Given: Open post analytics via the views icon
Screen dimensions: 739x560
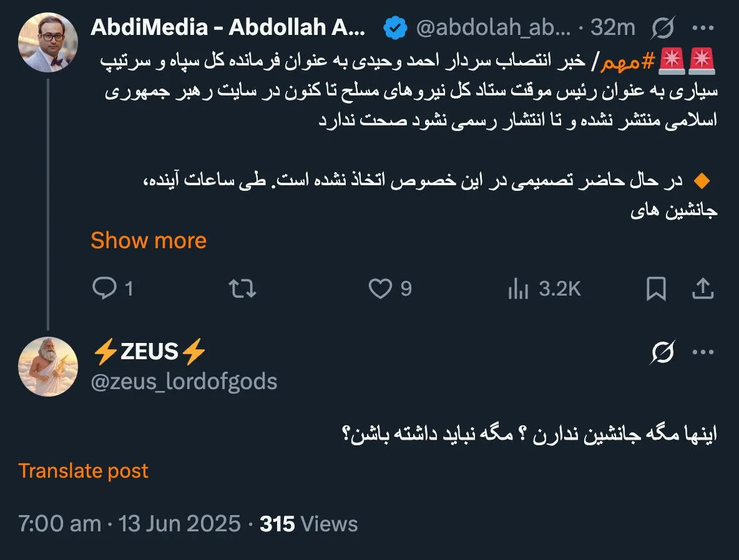Looking at the screenshot, I should point(519,288).
